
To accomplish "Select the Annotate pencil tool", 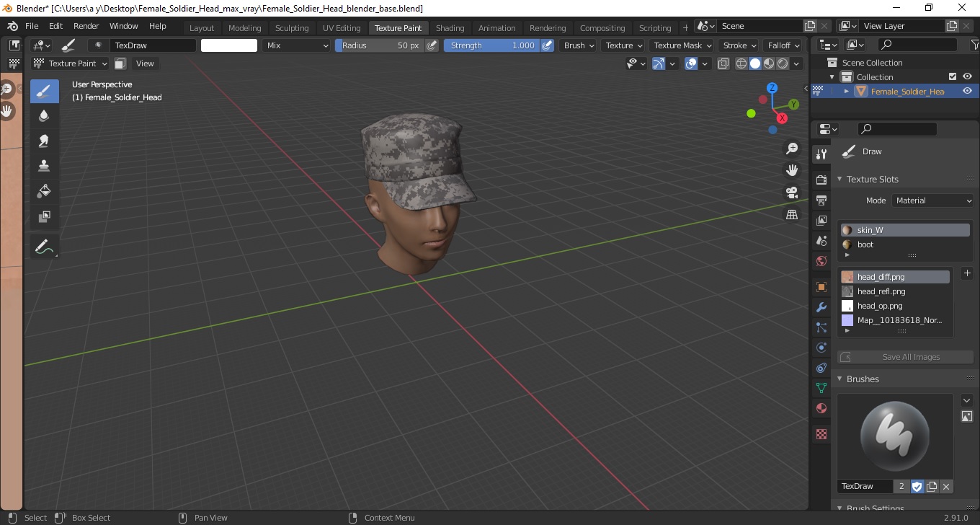I will click(x=44, y=247).
